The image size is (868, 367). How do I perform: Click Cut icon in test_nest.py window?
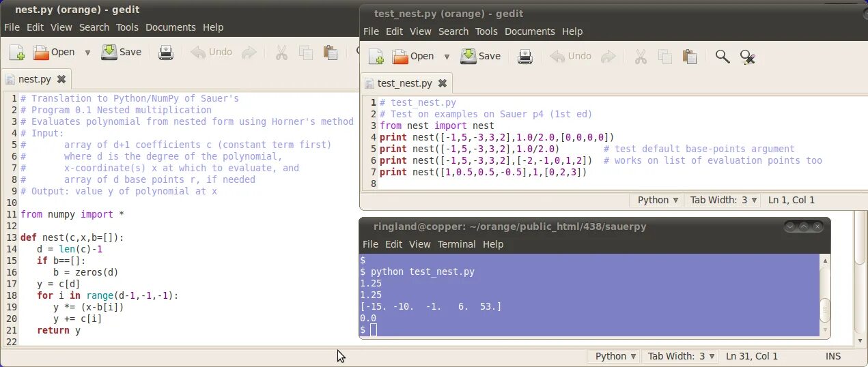pyautogui.click(x=640, y=57)
